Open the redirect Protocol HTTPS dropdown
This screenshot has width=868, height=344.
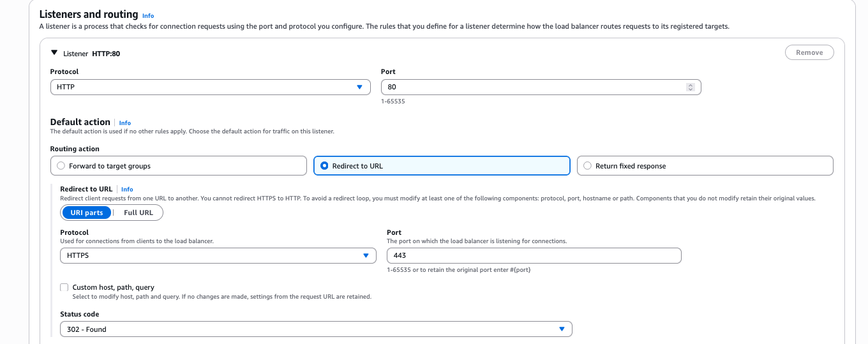[218, 255]
